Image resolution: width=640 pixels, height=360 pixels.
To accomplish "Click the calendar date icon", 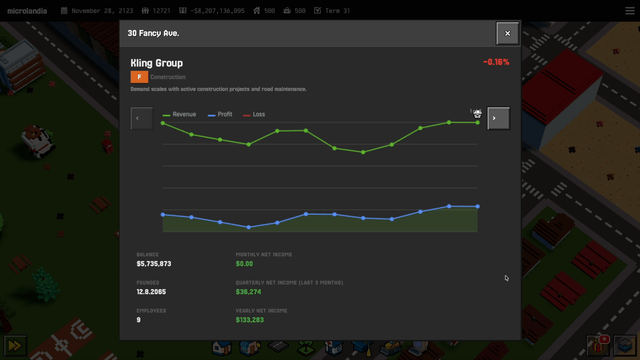I will pos(64,11).
